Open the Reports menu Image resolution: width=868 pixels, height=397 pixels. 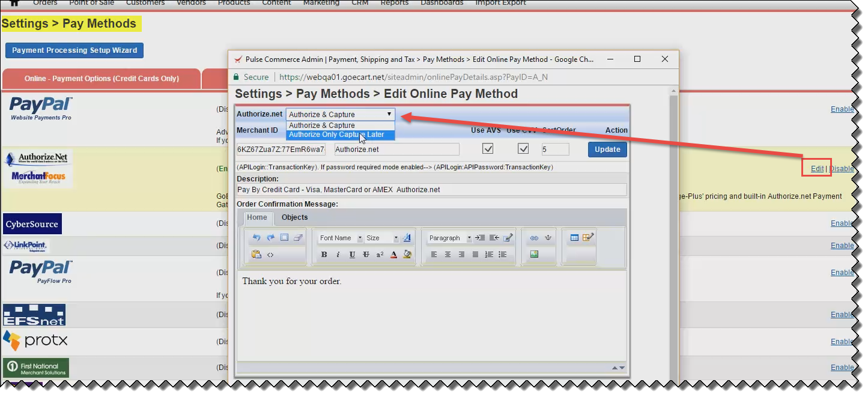395,3
